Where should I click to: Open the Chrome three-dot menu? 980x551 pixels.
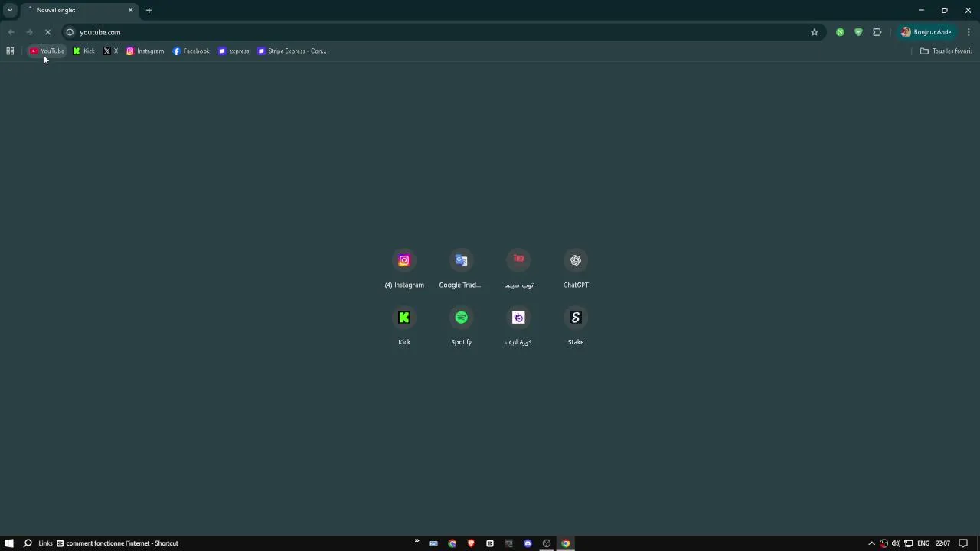[969, 32]
